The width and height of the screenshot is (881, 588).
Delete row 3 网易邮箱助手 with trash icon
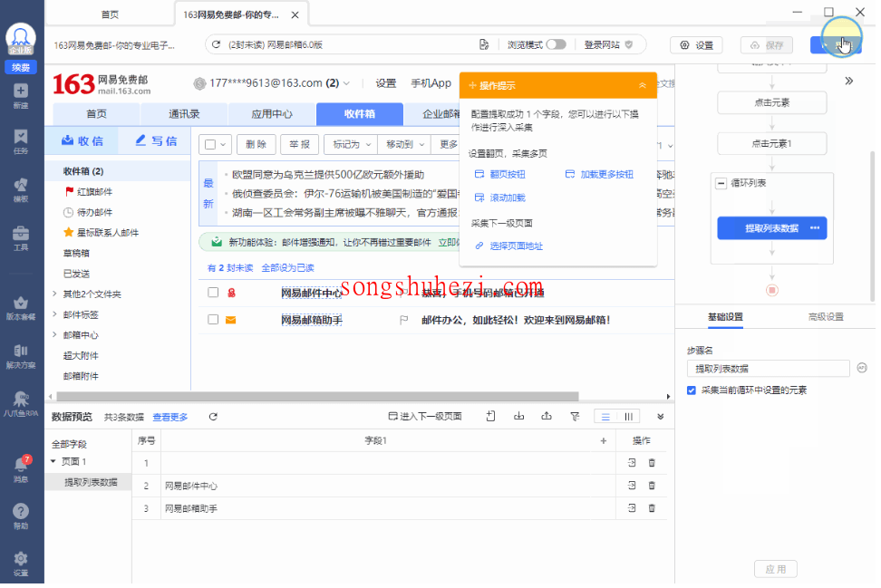(x=652, y=508)
